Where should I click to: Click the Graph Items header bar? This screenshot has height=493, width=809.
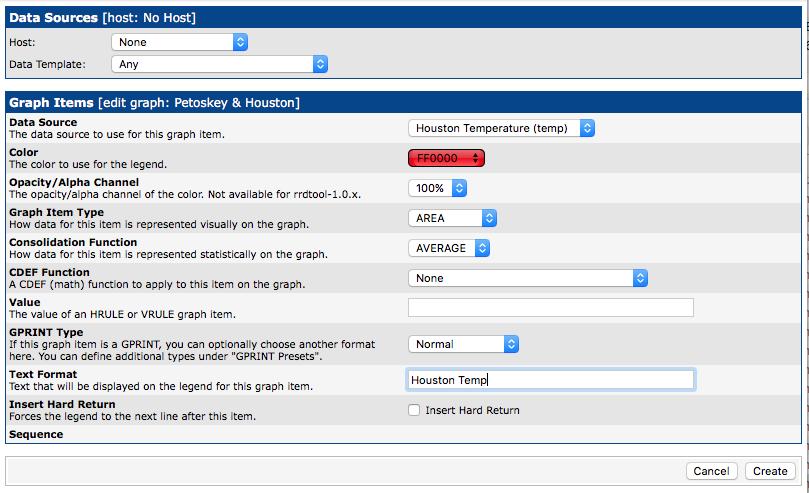[x=402, y=102]
